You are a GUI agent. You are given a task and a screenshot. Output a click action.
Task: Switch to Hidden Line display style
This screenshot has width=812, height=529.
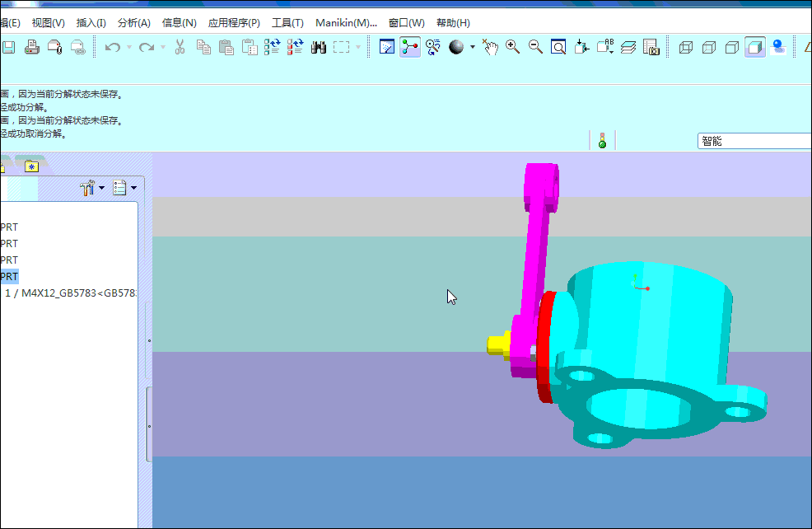click(x=709, y=48)
